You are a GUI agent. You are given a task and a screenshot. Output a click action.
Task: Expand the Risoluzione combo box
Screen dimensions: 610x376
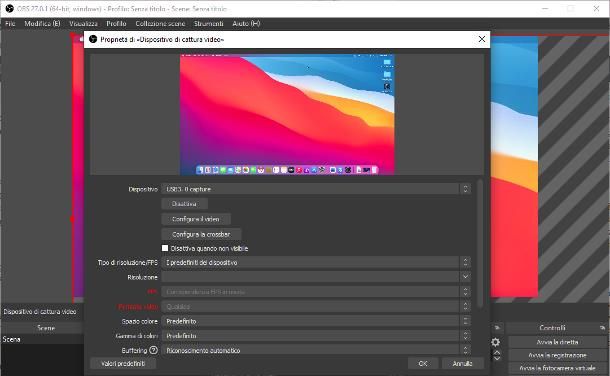click(x=316, y=277)
